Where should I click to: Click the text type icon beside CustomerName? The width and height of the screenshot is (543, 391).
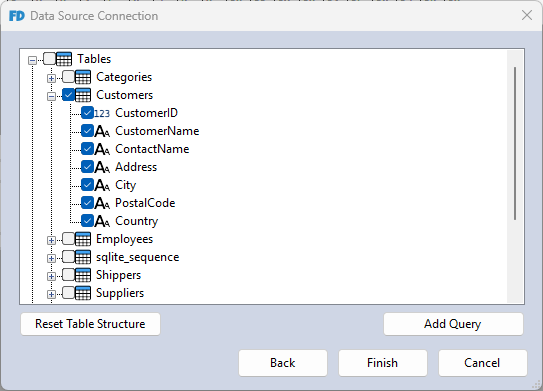102,131
